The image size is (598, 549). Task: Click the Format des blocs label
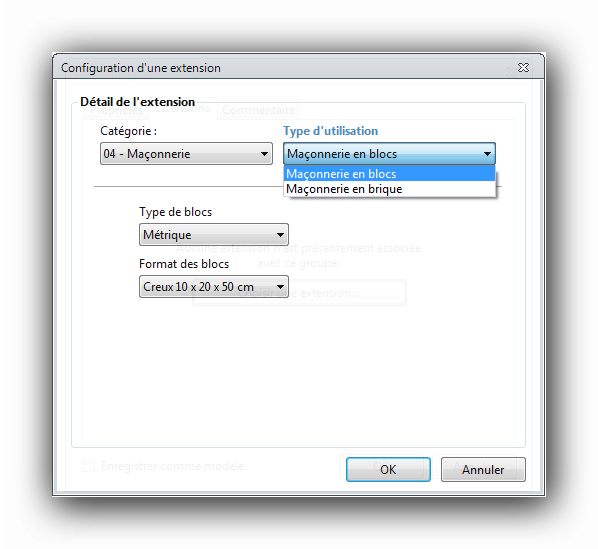click(x=184, y=264)
